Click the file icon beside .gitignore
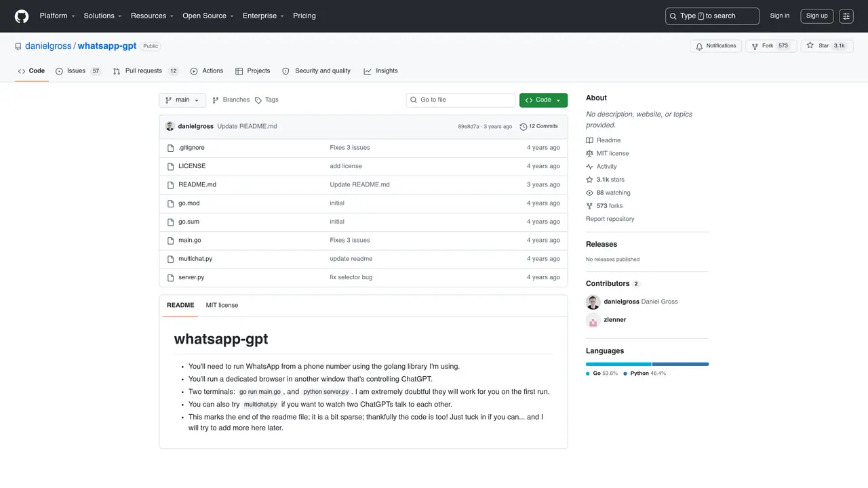 (171, 148)
